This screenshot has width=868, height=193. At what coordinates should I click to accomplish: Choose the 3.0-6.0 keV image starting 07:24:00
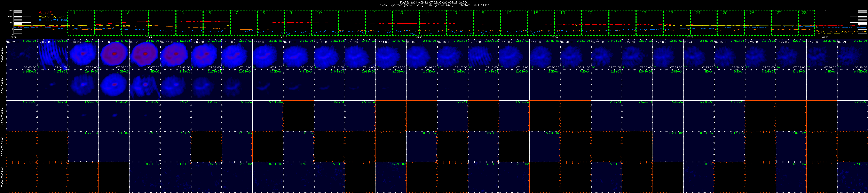tap(699, 54)
